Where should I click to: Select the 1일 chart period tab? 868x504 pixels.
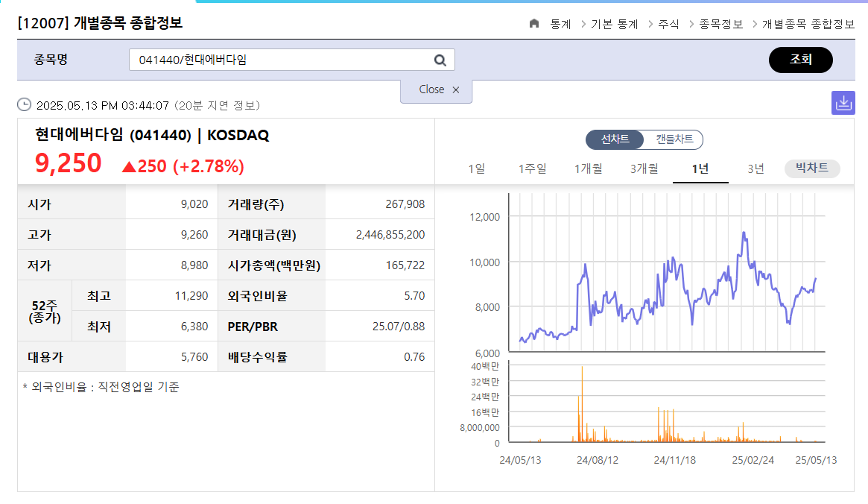[478, 168]
